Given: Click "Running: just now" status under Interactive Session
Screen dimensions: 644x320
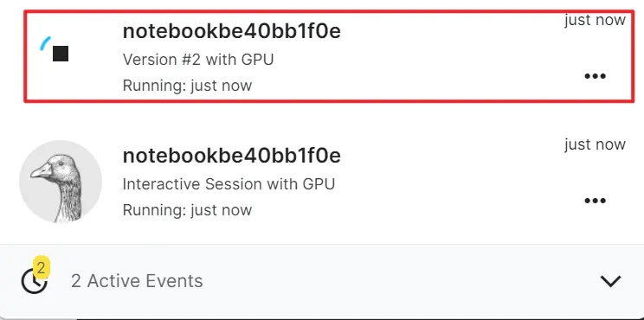Looking at the screenshot, I should click(x=187, y=210).
